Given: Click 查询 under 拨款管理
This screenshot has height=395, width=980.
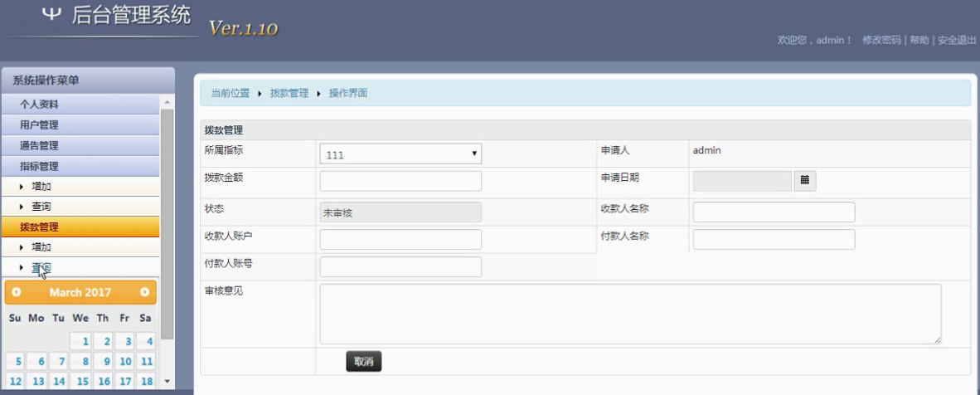Looking at the screenshot, I should coord(41,267).
